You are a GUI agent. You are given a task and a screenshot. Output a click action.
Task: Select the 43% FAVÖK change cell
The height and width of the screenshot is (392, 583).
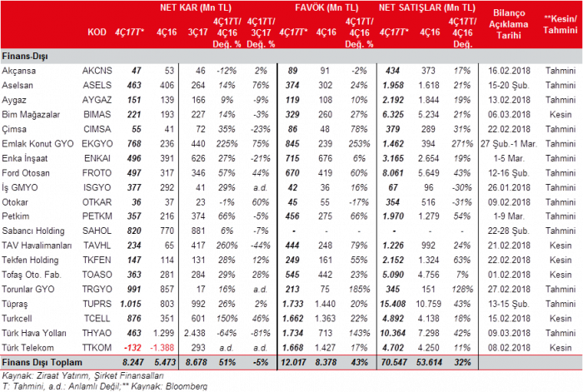point(359,364)
